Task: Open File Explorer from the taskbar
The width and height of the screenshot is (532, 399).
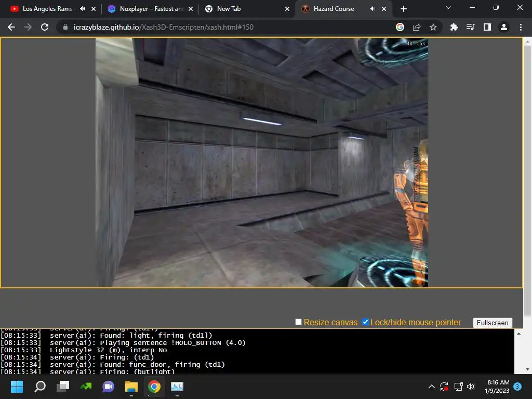Action: (131, 387)
